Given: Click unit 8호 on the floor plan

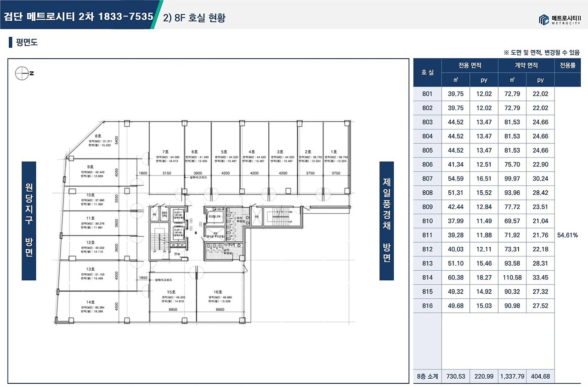Looking at the screenshot, I should click(98, 136).
